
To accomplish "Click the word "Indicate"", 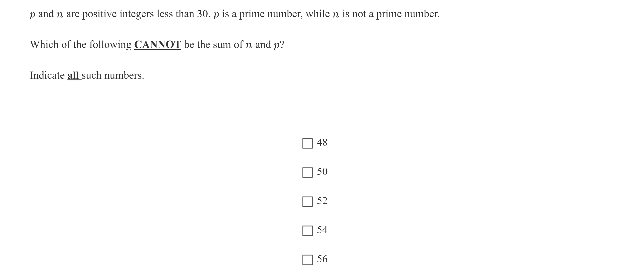I will point(47,75).
